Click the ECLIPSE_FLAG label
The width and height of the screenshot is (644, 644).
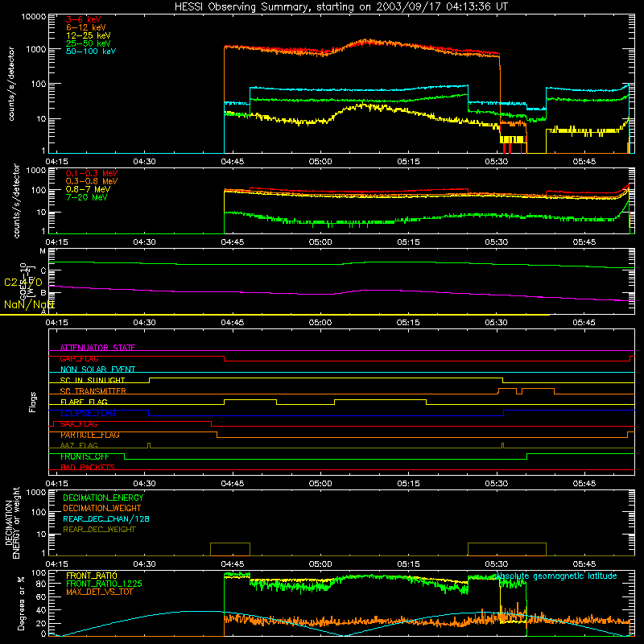click(x=88, y=413)
